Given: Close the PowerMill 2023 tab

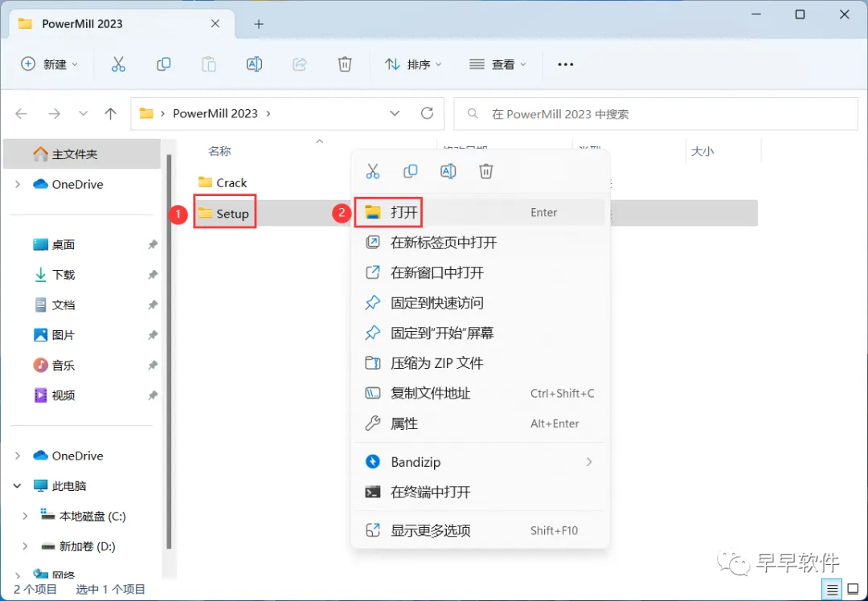Looking at the screenshot, I should point(215,24).
